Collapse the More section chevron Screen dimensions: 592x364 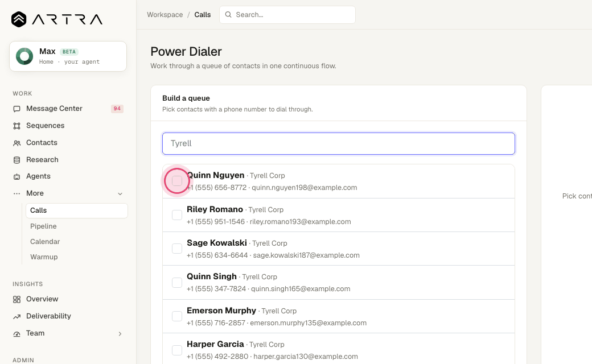[120, 193]
